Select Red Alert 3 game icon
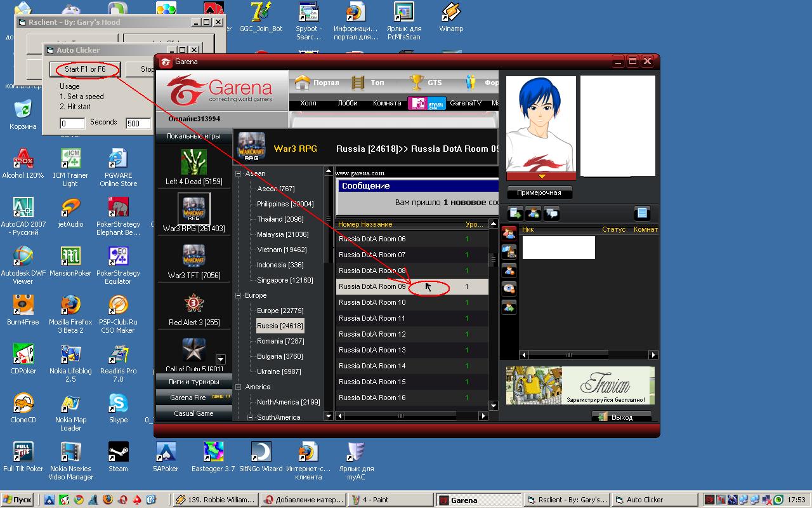812x508 pixels. [194, 303]
